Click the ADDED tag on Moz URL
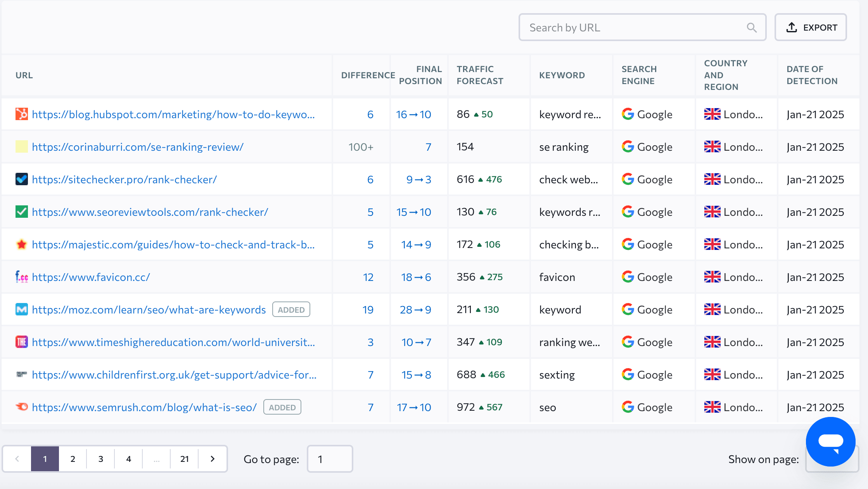Image resolution: width=868 pixels, height=489 pixels. (290, 309)
